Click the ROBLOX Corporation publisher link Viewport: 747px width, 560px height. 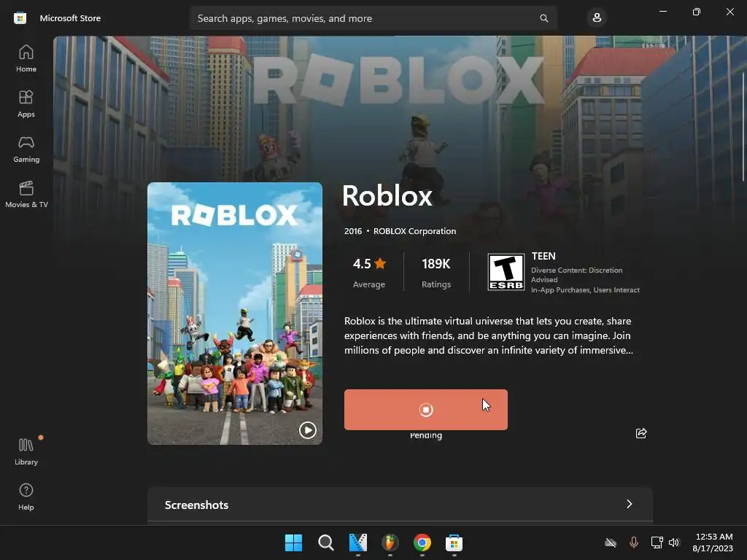point(414,231)
